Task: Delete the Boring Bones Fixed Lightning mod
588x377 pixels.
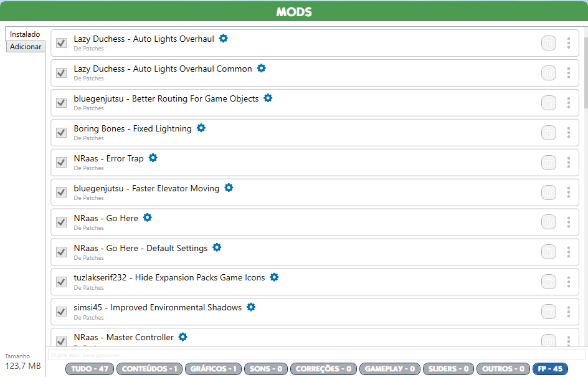Action: (x=548, y=133)
